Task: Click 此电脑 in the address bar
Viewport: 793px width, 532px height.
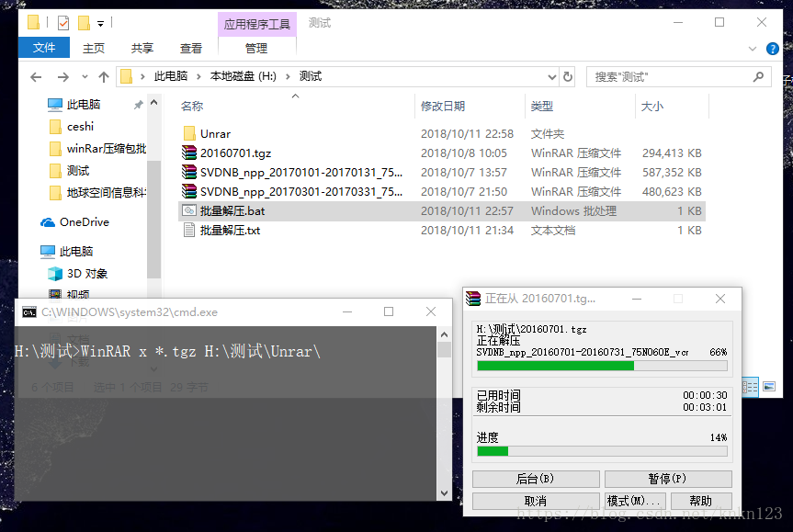Action: pos(170,76)
